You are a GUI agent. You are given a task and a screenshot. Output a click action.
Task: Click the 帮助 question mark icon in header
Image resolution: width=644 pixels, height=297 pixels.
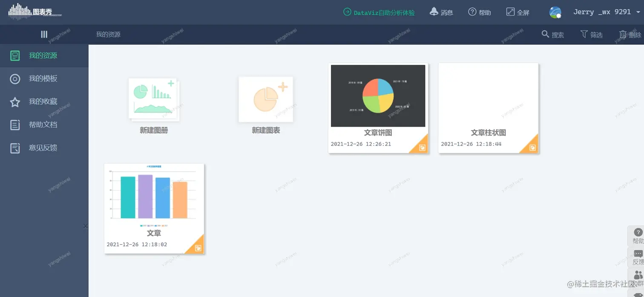point(472,12)
